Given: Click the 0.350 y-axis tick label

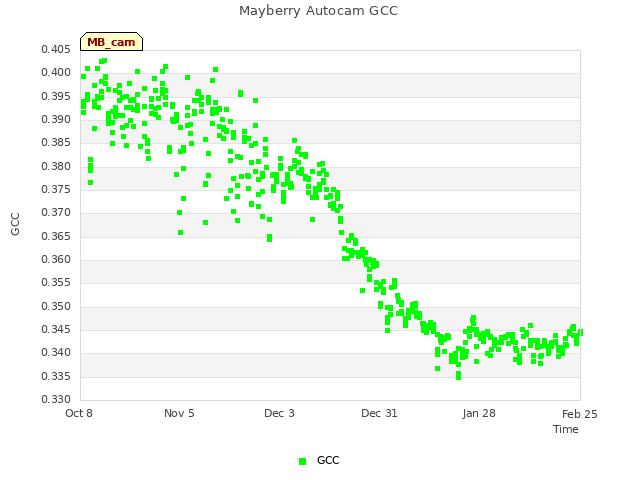Looking at the screenshot, I should tap(56, 306).
